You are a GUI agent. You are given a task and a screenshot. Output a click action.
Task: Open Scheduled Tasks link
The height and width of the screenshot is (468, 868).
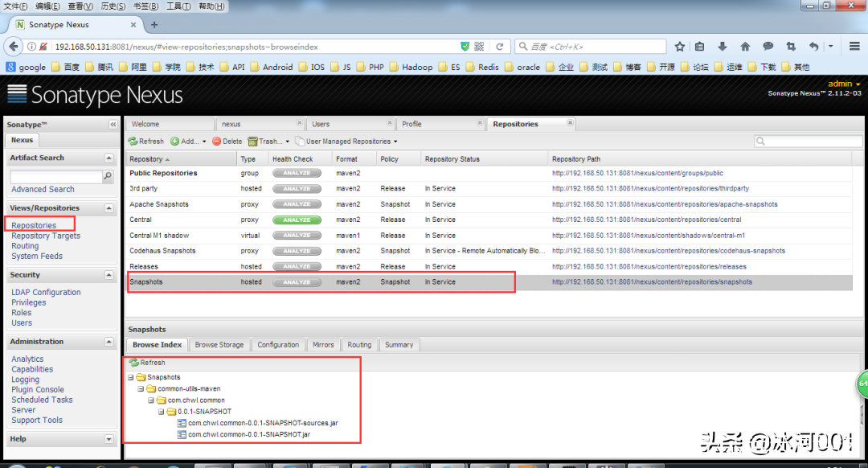(42, 400)
